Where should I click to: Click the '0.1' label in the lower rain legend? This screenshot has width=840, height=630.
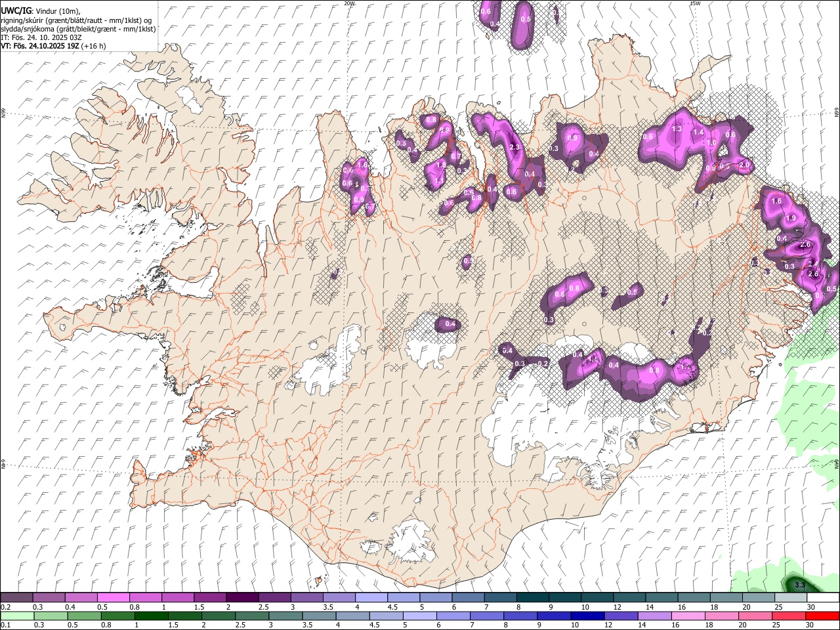click(x=5, y=625)
